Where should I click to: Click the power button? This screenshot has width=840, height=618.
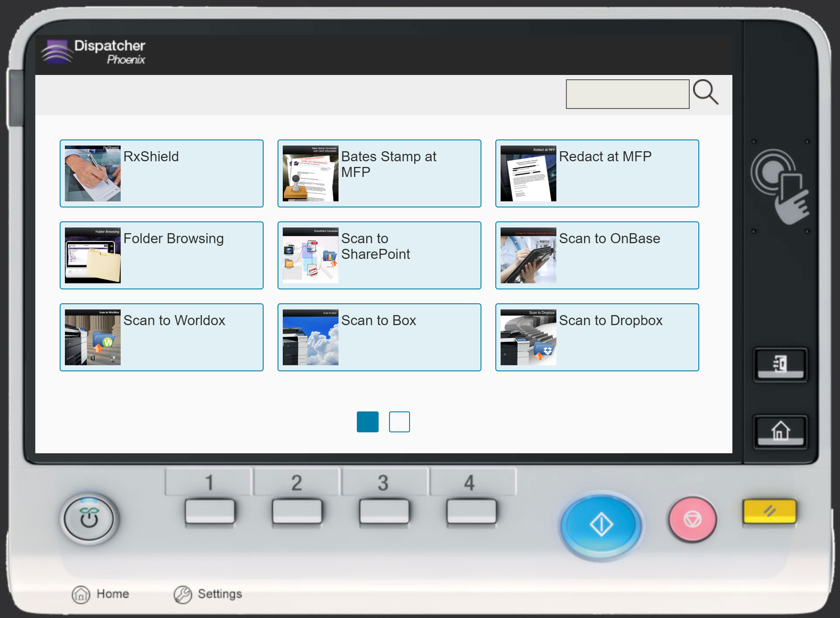[89, 519]
